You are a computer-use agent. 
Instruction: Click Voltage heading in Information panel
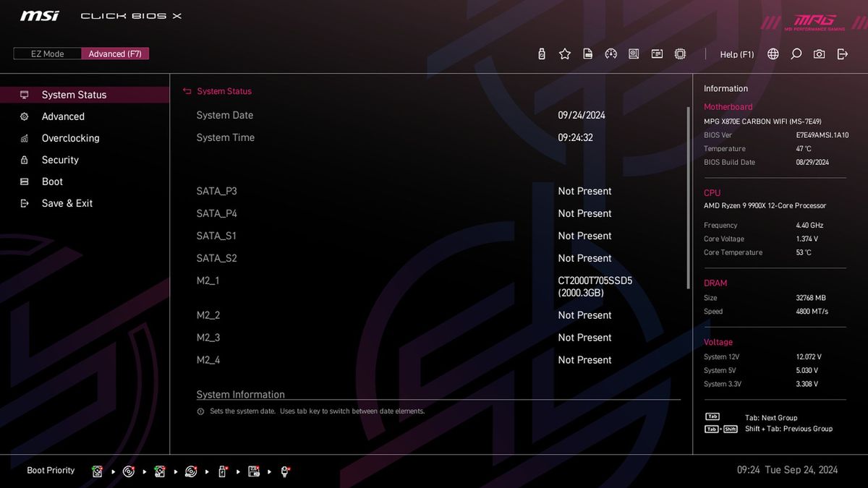click(718, 343)
